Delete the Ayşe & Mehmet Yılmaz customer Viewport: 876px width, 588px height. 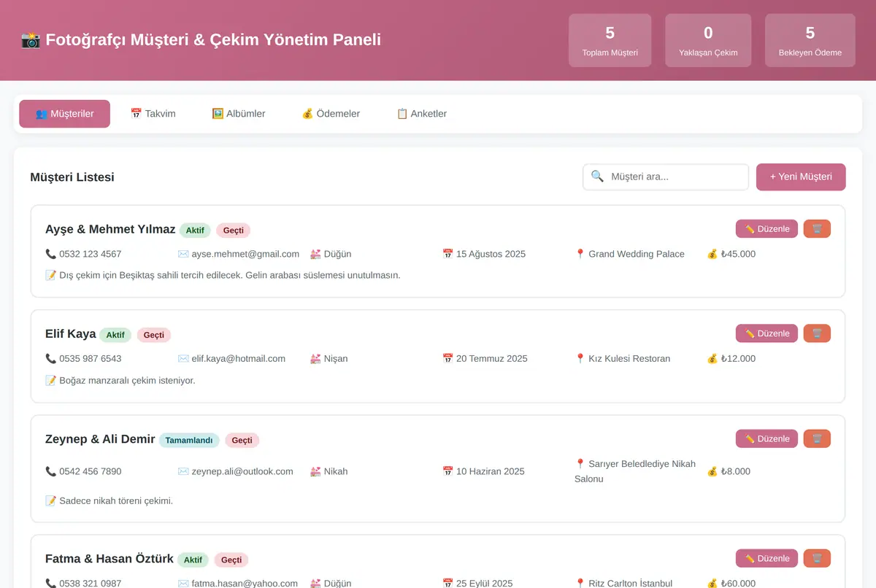[x=817, y=229]
